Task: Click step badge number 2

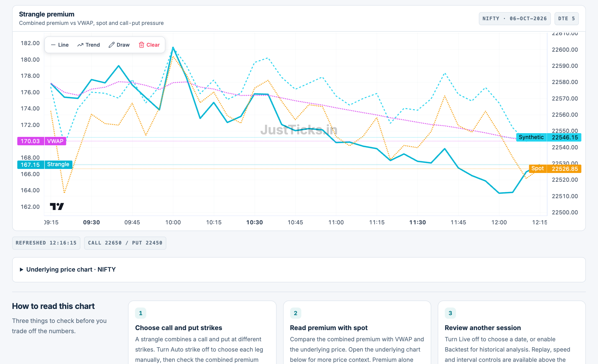Action: (x=295, y=313)
